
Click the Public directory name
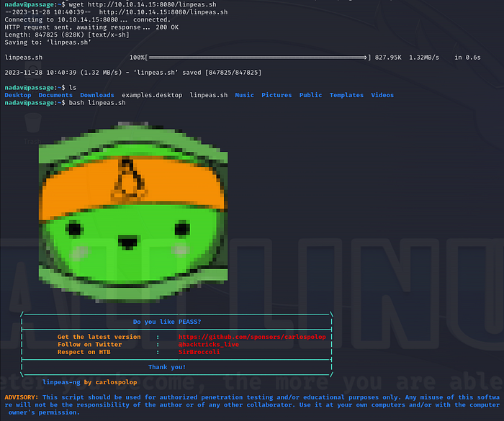310,95
